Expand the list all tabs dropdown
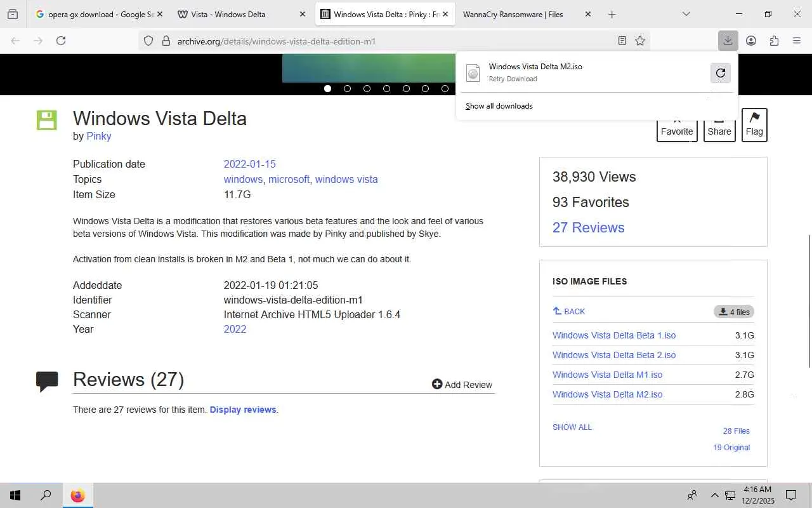Viewport: 812px width, 508px height. (x=686, y=14)
